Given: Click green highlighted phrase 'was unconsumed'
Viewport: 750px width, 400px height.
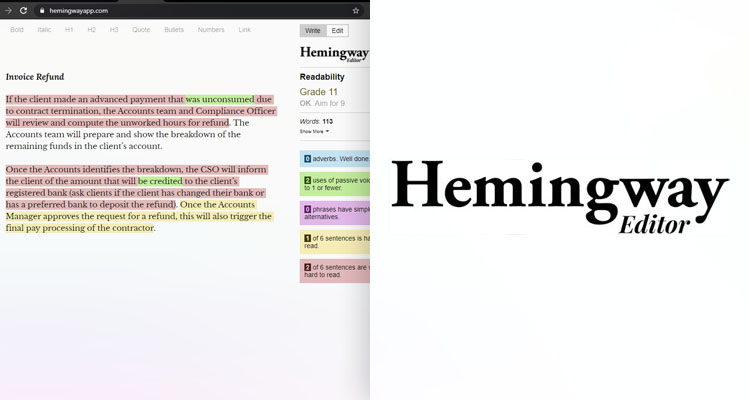Looking at the screenshot, I should [x=220, y=100].
